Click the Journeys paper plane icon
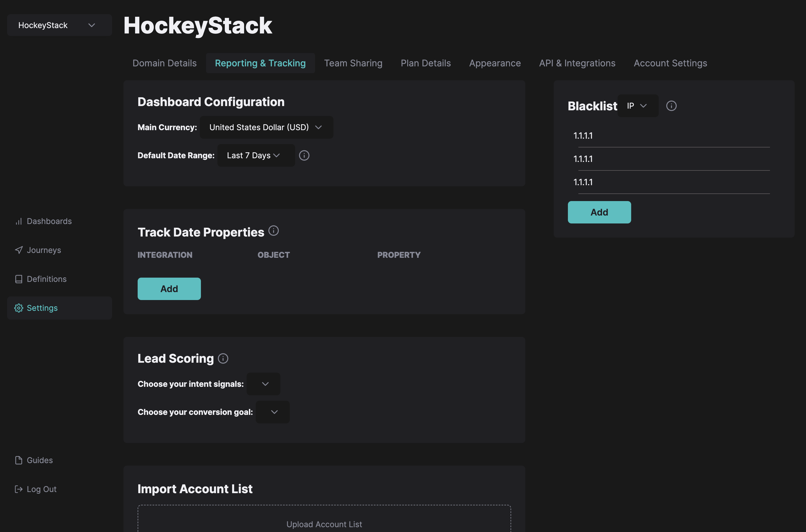 [19, 250]
